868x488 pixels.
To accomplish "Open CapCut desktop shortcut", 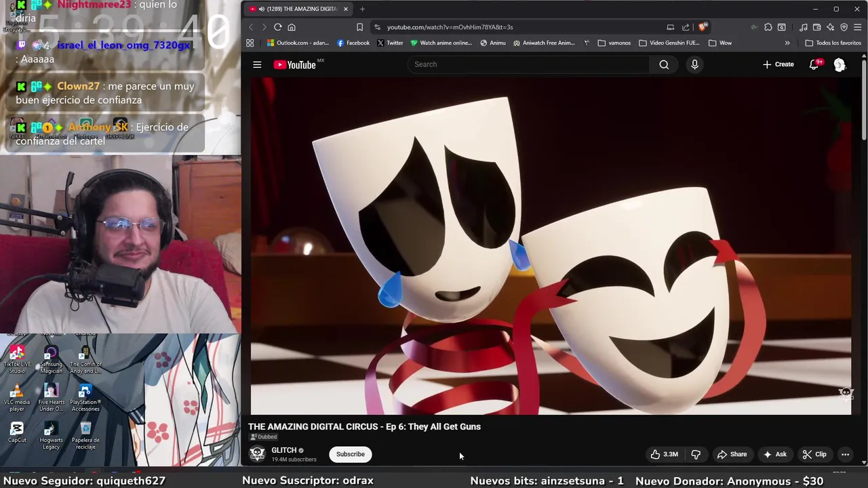I will [17, 432].
